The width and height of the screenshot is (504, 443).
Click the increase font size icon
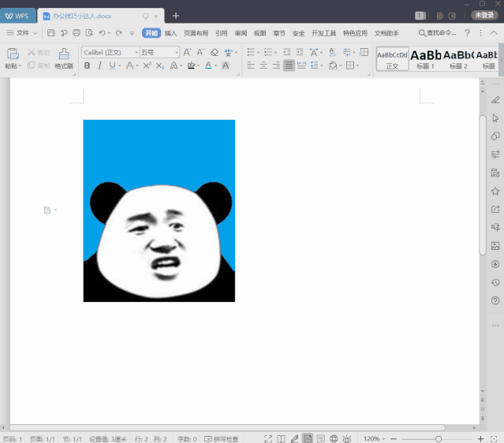pyautogui.click(x=187, y=52)
